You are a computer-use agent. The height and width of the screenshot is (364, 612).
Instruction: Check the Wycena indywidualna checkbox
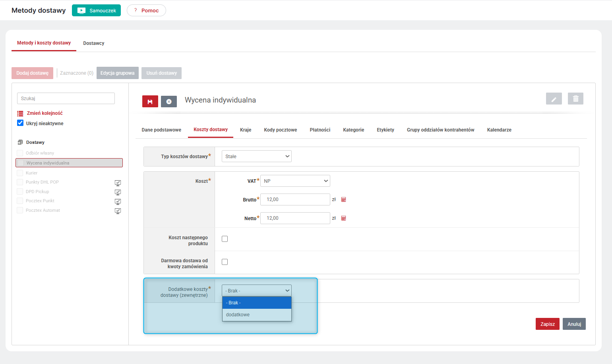tap(21, 163)
